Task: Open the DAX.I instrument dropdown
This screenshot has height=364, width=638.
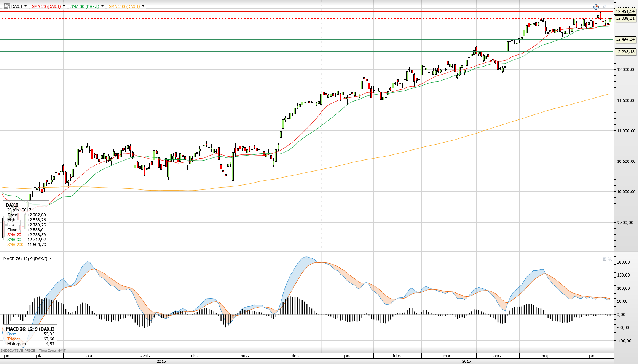Action: 26,6
